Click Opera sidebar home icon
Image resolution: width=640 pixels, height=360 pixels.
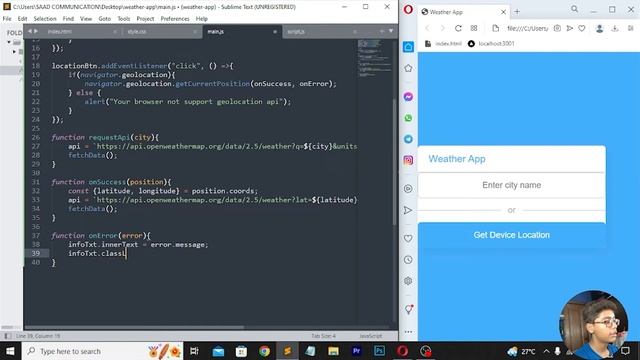coord(408,47)
